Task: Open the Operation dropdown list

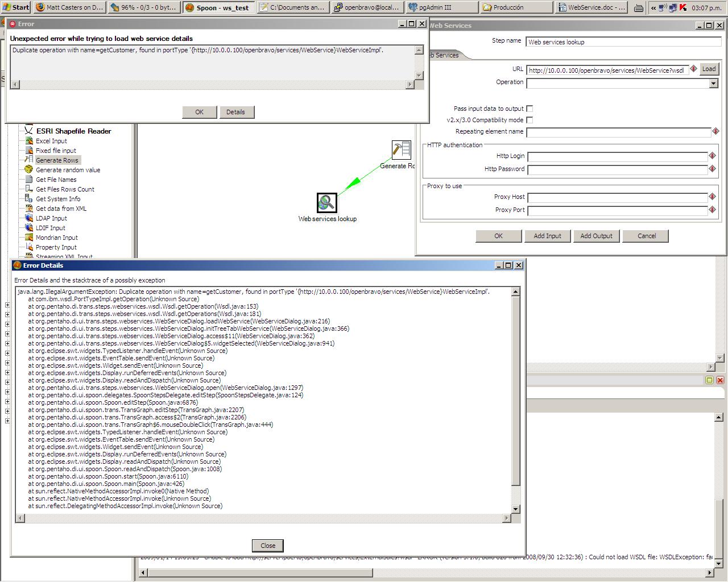Action: pyautogui.click(x=713, y=84)
